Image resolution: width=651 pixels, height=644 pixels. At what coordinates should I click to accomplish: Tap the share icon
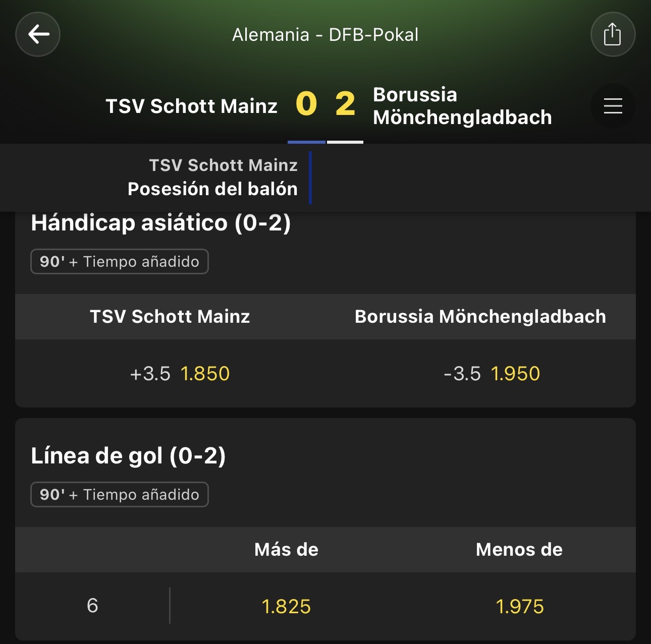click(613, 34)
